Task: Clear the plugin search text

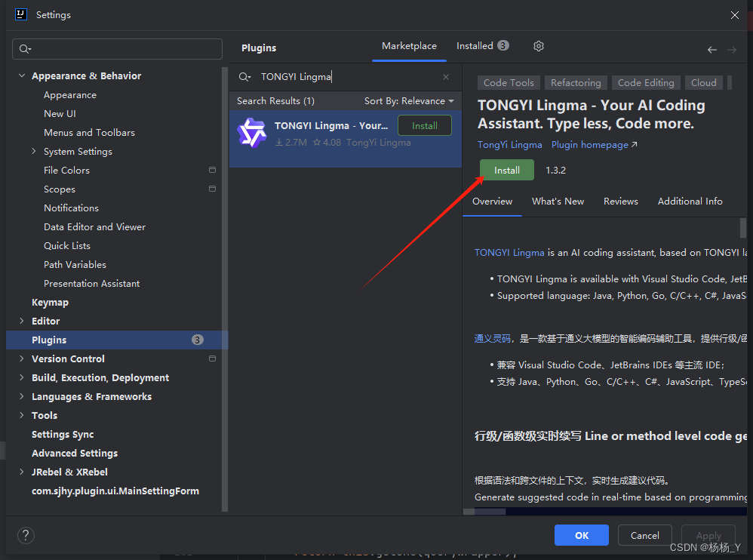Action: (x=446, y=77)
